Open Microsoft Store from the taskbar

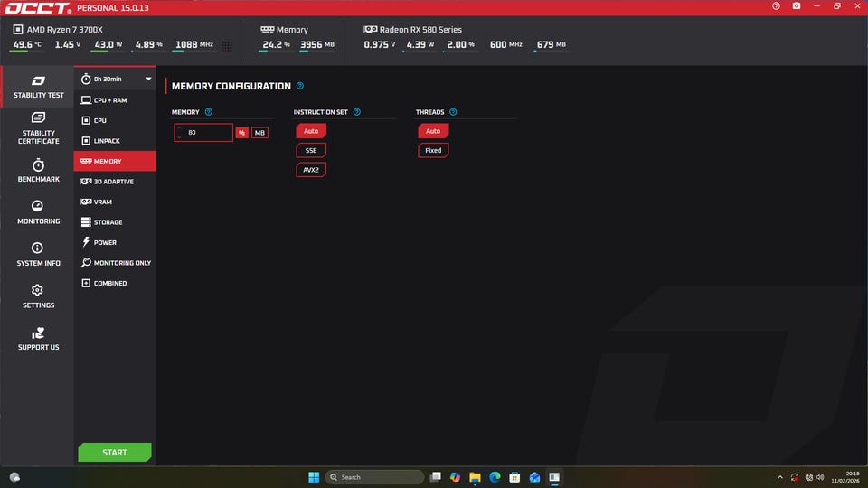pos(514,477)
